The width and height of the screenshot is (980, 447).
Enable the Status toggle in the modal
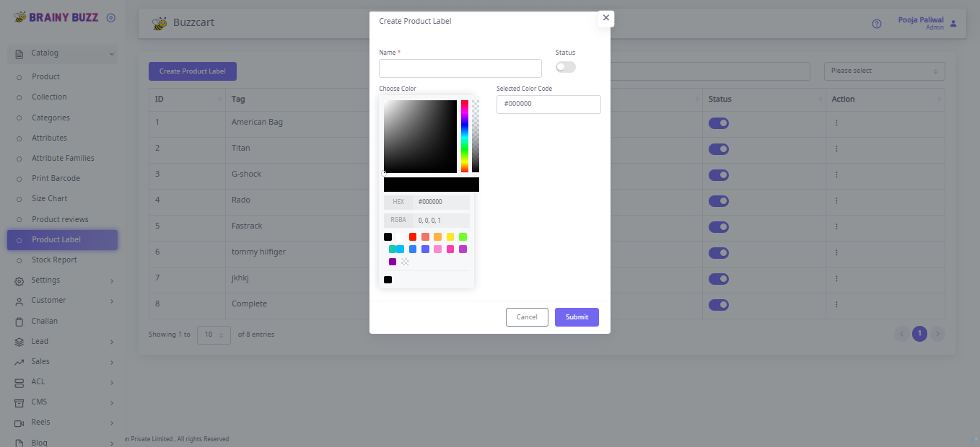[565, 66]
